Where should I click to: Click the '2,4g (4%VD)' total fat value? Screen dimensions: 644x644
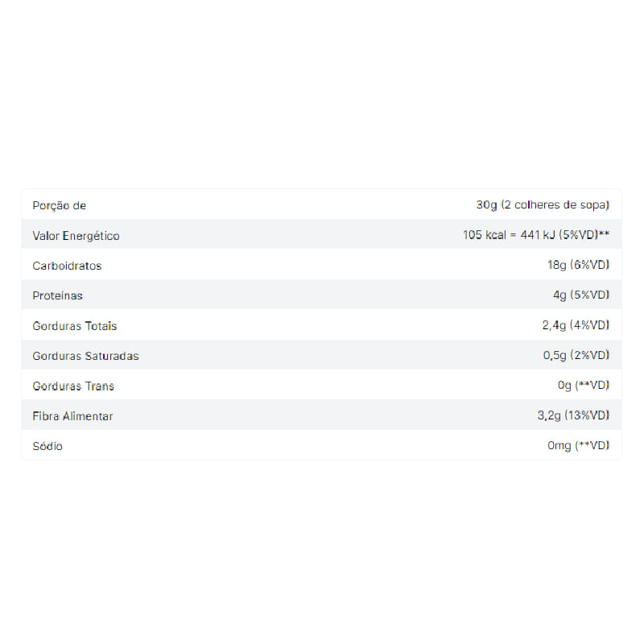(x=576, y=326)
